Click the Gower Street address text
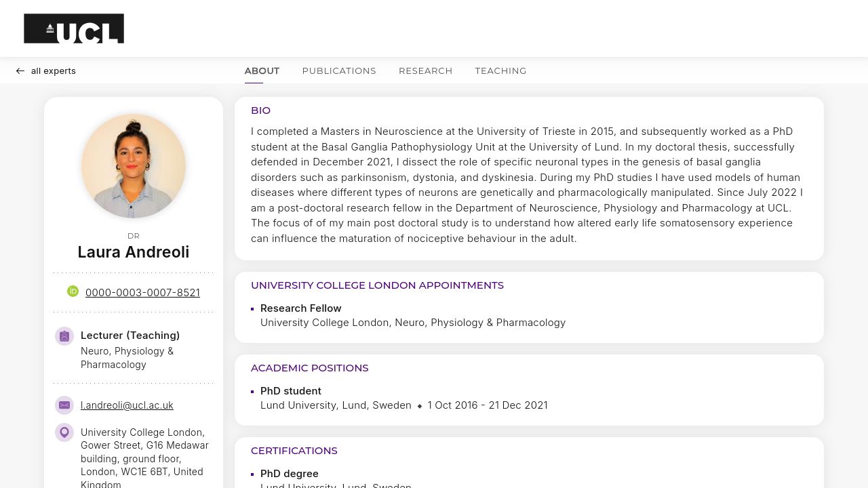Image resolution: width=868 pixels, height=488 pixels. [145, 458]
